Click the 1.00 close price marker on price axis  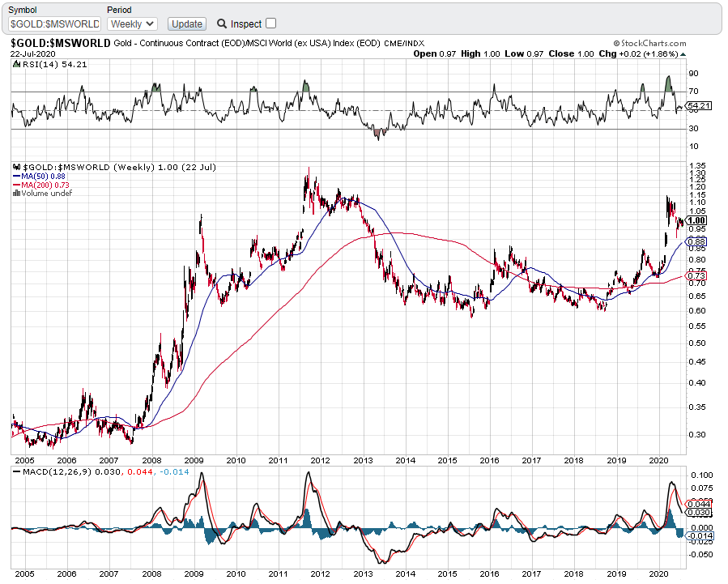coord(698,220)
